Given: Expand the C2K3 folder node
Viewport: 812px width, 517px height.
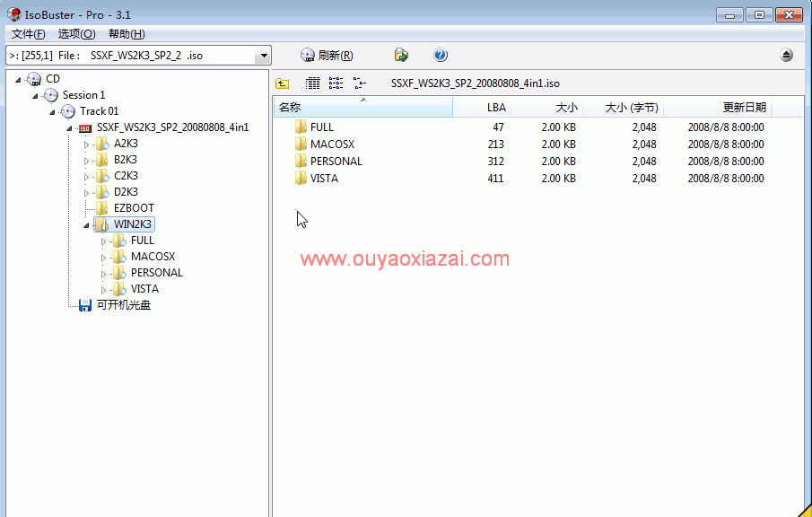Looking at the screenshot, I should [x=86, y=177].
